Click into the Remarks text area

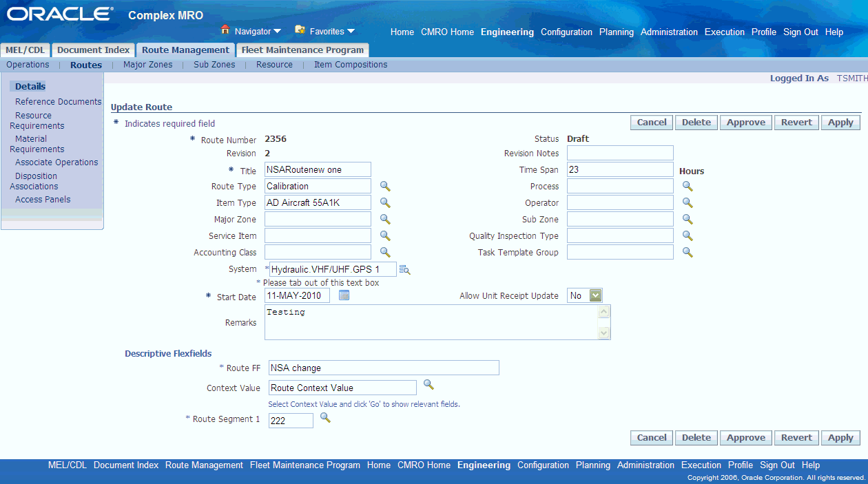pyautogui.click(x=431, y=322)
